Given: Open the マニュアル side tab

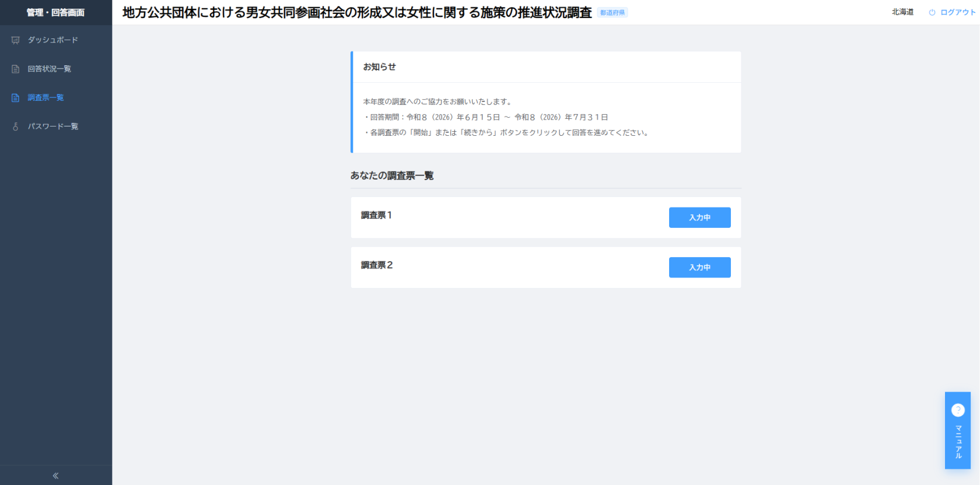Looking at the screenshot, I should (x=958, y=430).
